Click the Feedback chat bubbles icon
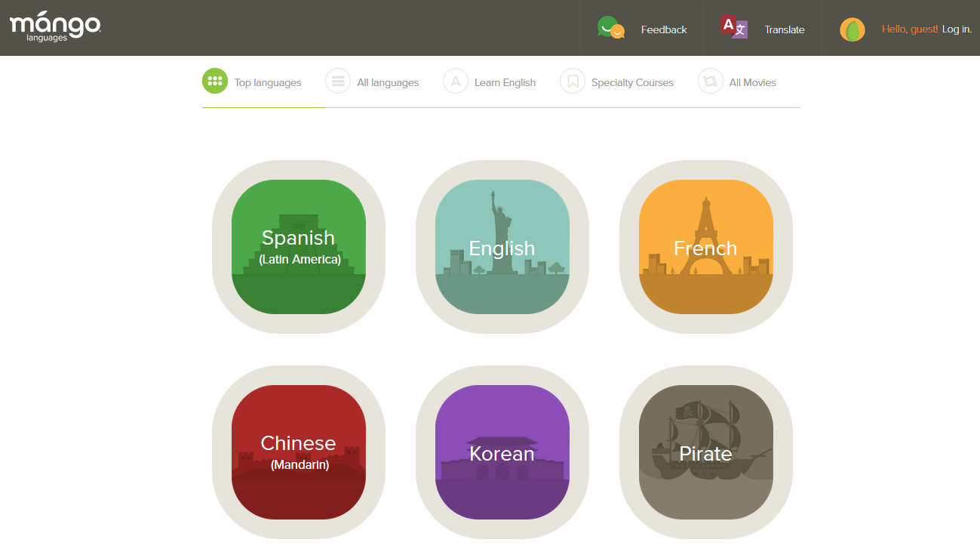Viewport: 980px width, 555px height. pos(610,28)
